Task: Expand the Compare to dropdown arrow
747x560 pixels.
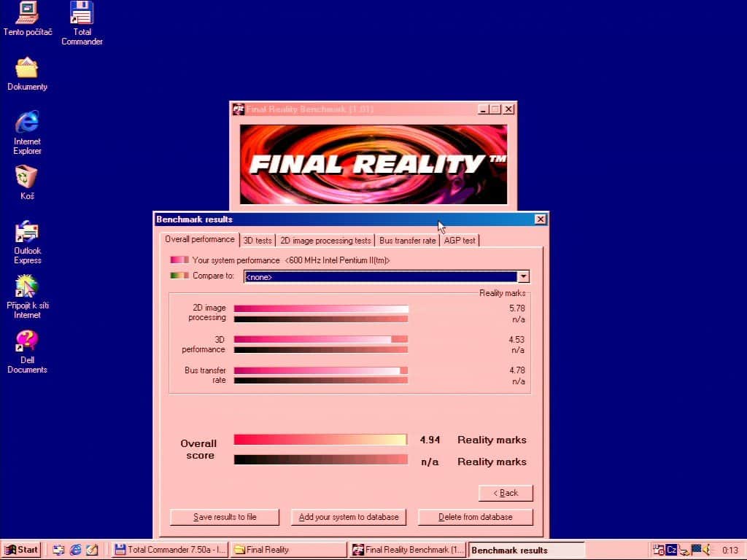Action: pos(523,276)
